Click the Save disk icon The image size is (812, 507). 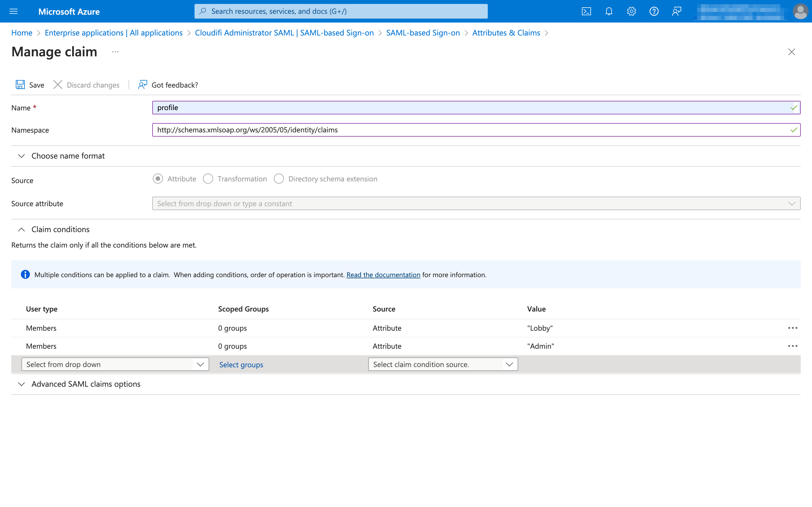click(20, 84)
